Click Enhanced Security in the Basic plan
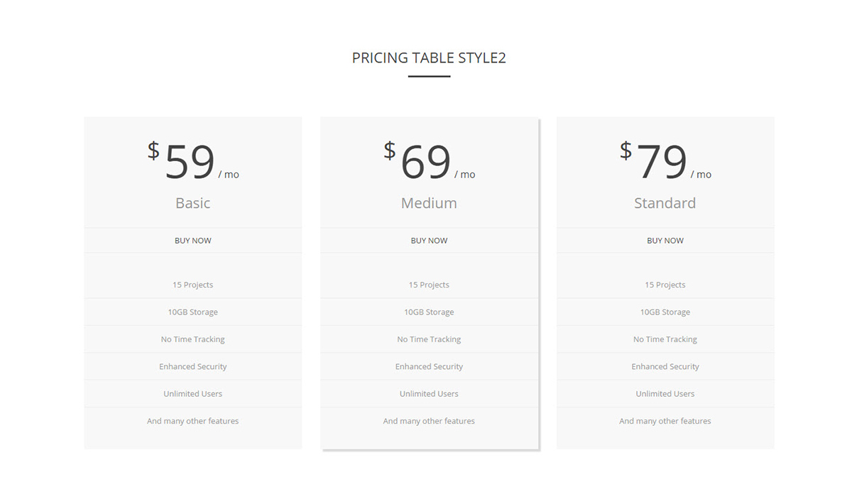 193,366
